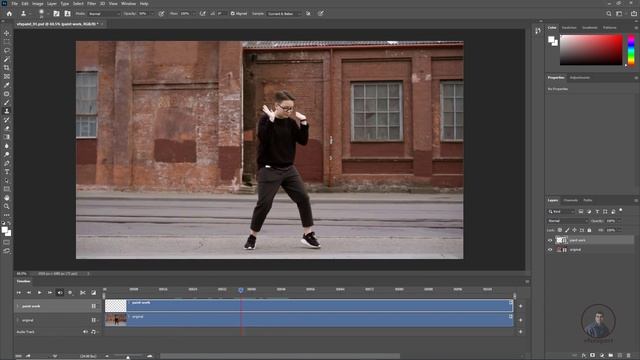This screenshot has width=640, height=360.
Task: Delete layer with trash icon
Action: 629,356
